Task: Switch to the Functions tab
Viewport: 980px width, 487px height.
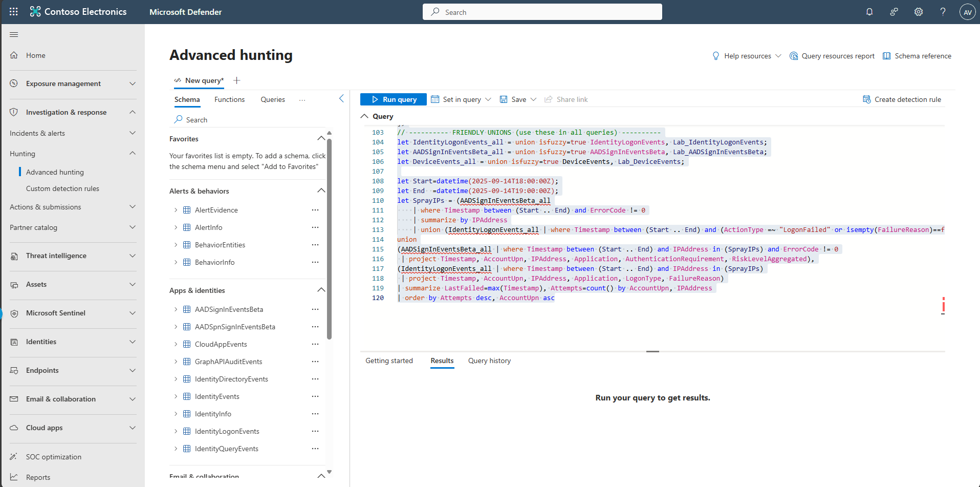Action: (x=229, y=99)
